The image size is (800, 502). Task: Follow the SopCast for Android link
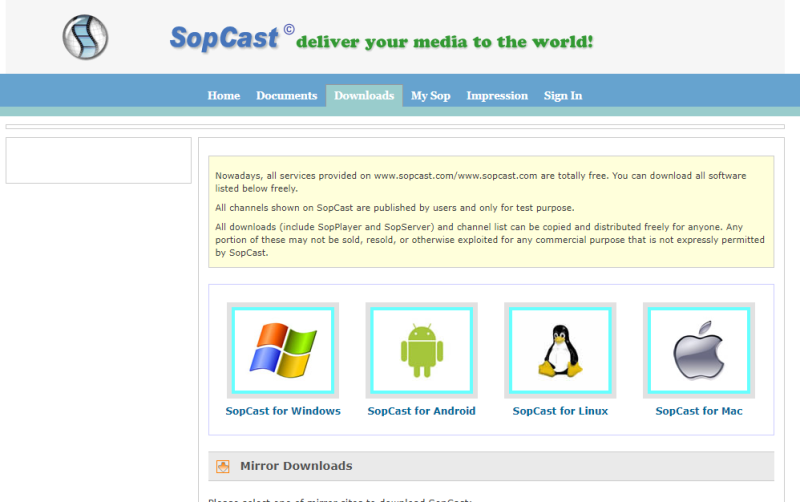coord(421,411)
